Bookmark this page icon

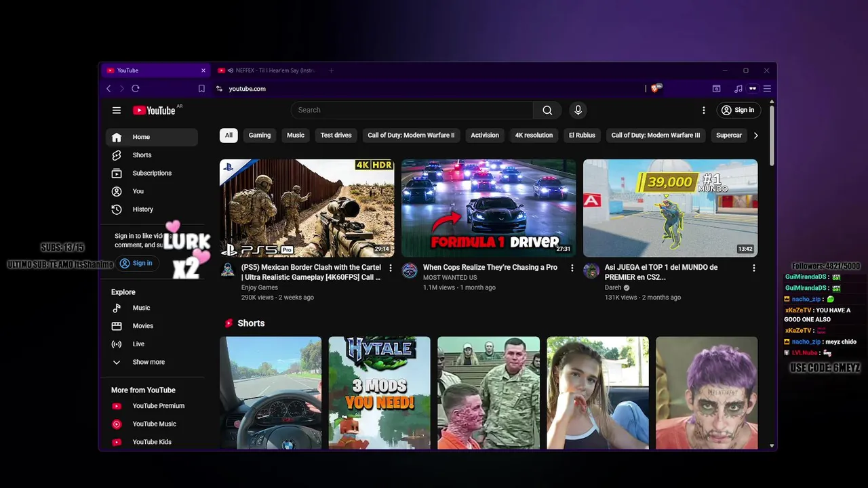point(201,89)
